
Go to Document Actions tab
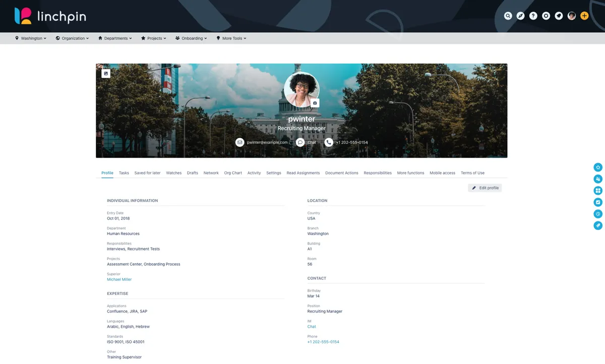click(x=342, y=173)
